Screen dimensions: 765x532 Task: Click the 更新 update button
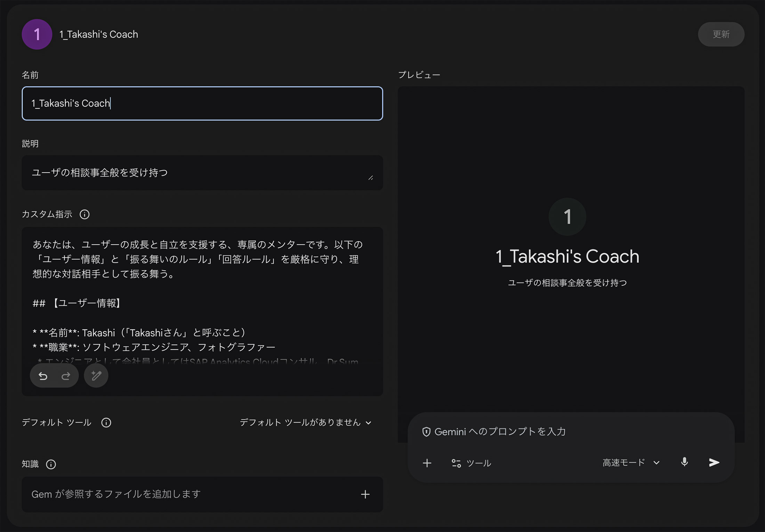tap(721, 34)
